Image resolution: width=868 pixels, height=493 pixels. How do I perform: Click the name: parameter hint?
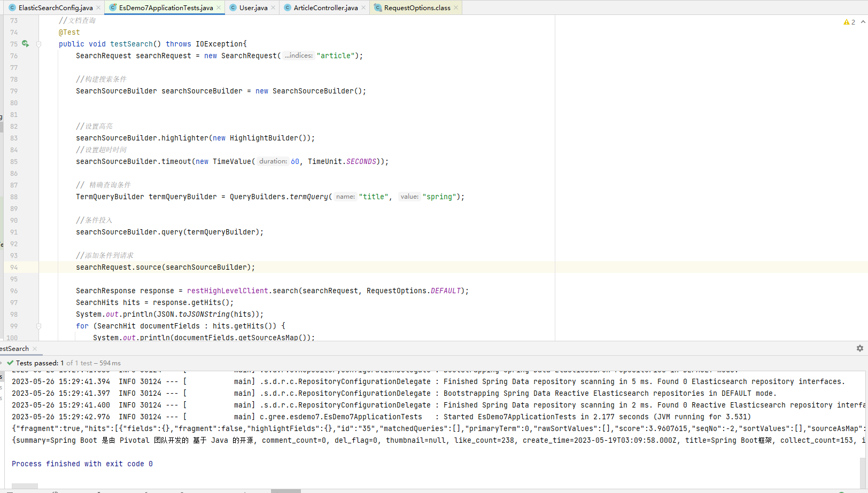(346, 197)
